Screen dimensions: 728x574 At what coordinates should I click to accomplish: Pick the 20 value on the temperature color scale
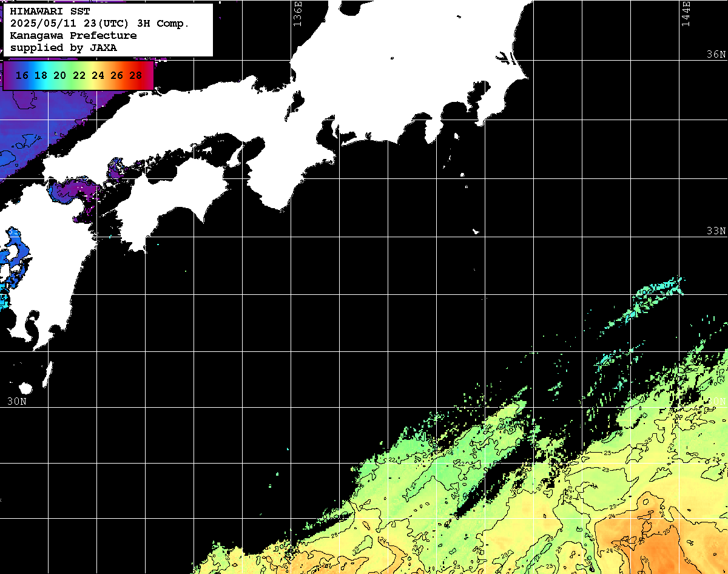59,76
